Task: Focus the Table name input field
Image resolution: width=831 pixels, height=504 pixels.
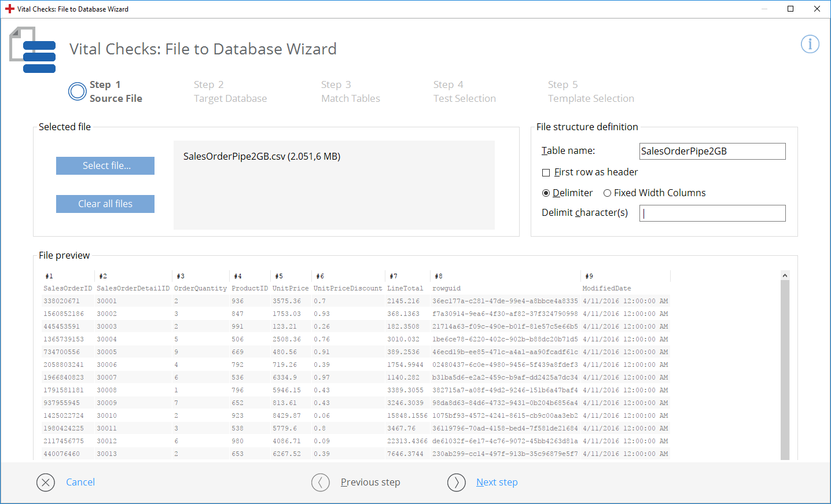Action: coord(712,151)
